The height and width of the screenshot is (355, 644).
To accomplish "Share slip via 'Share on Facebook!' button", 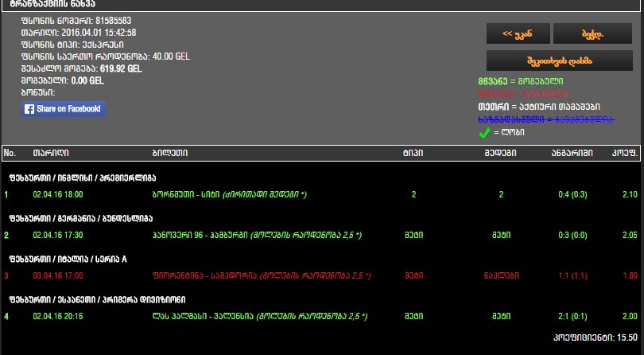I will [x=64, y=109].
